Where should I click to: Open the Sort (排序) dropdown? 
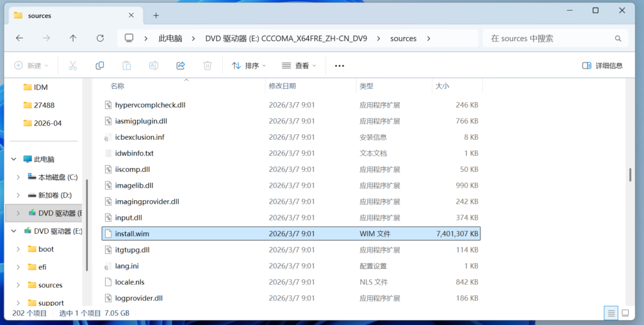(249, 66)
